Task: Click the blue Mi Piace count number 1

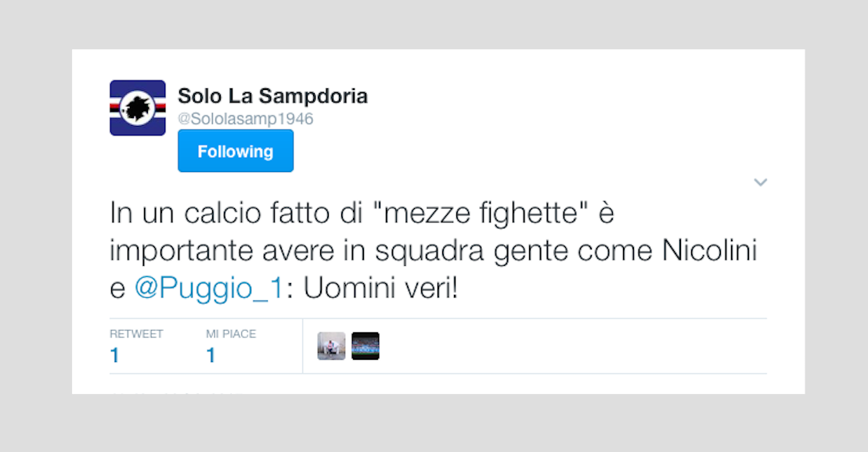Action: tap(210, 355)
